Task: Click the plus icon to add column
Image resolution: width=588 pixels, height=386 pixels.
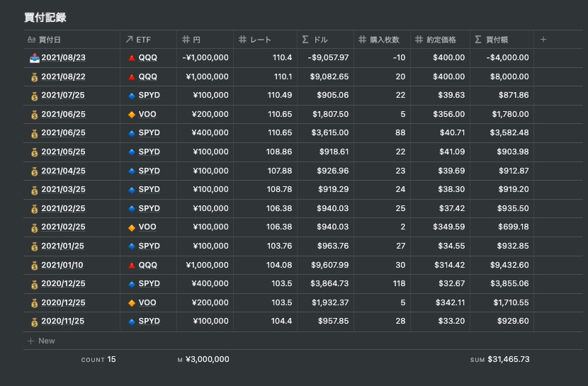Action: coord(543,40)
